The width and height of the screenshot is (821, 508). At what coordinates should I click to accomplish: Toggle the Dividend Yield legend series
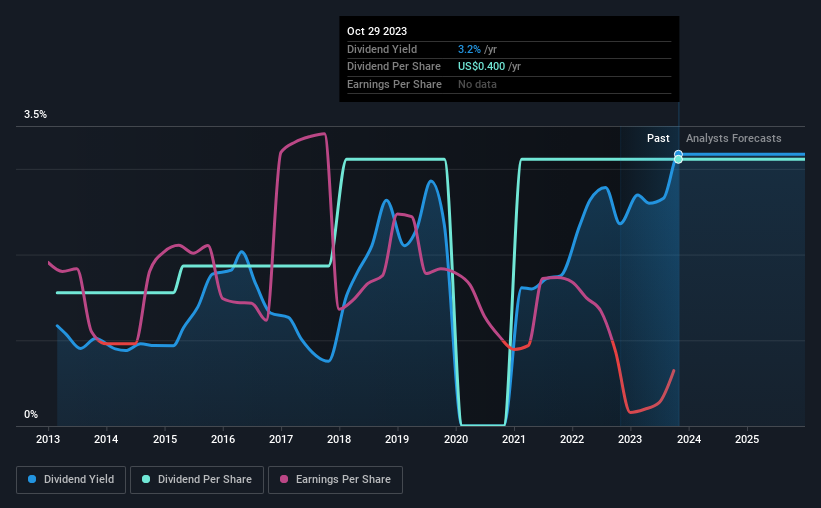click(71, 480)
